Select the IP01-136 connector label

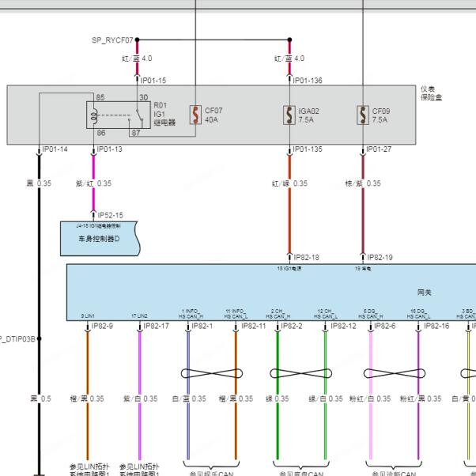[x=308, y=81]
